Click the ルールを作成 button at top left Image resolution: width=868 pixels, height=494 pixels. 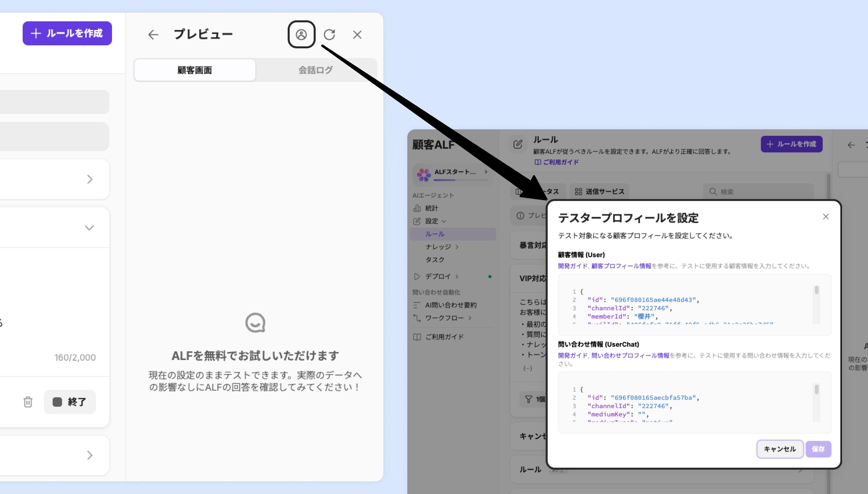coord(67,33)
